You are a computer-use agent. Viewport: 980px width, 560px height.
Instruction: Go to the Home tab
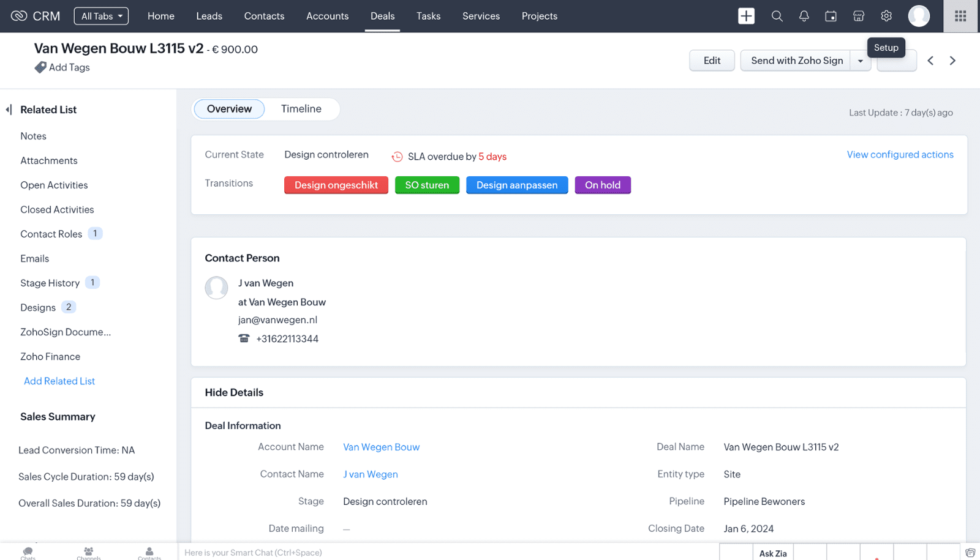(x=161, y=16)
